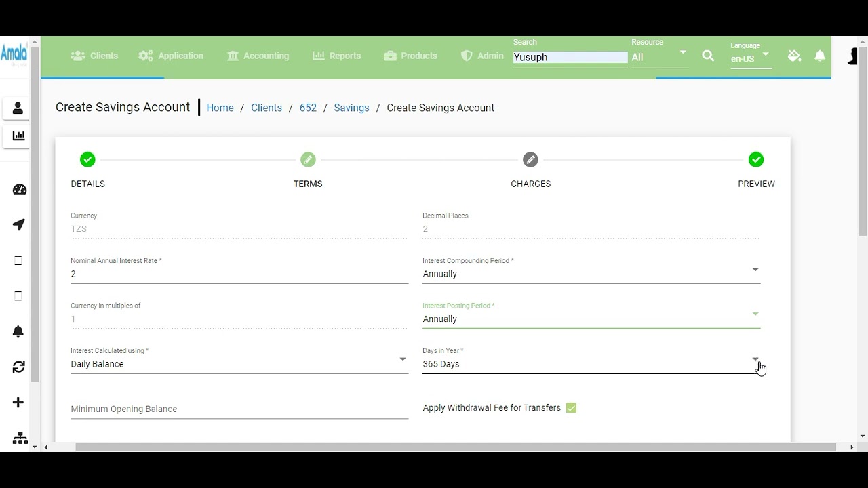The image size is (868, 488).
Task: Open the Products menu
Action: 410,56
